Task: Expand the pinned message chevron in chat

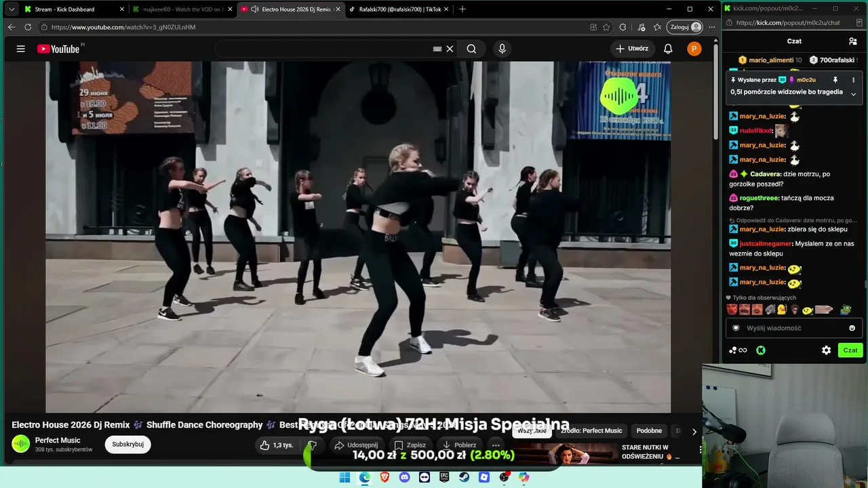Action: (853, 94)
